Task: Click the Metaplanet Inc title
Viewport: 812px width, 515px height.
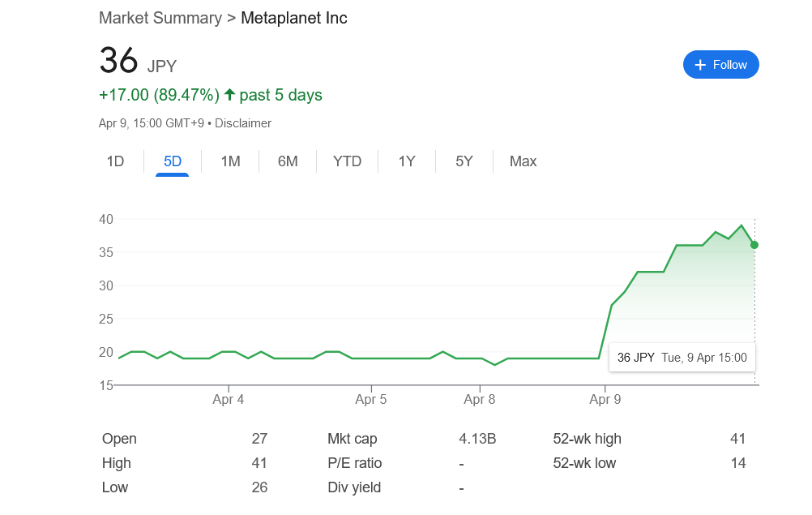Action: [294, 18]
